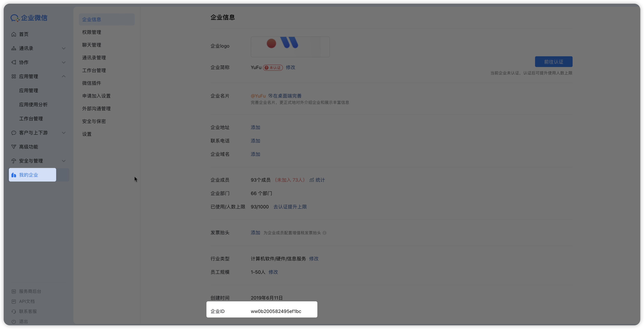Click question mark on 未认证 badge
This screenshot has height=329, width=644.
click(x=267, y=68)
